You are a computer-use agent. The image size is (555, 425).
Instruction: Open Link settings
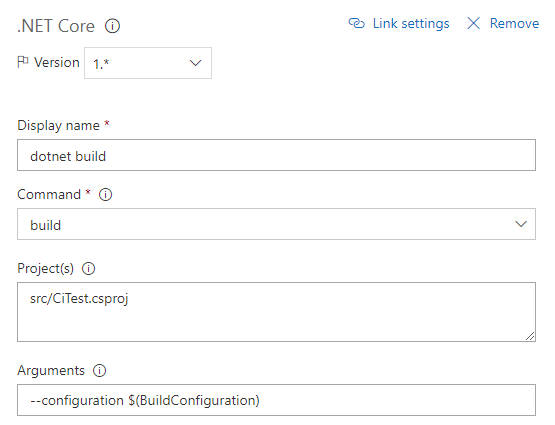[x=411, y=23]
